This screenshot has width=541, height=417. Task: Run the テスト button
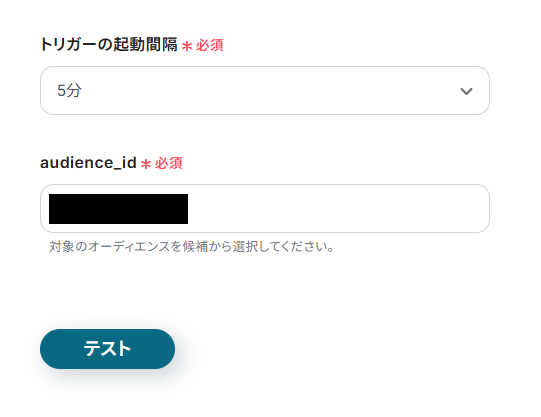(107, 349)
